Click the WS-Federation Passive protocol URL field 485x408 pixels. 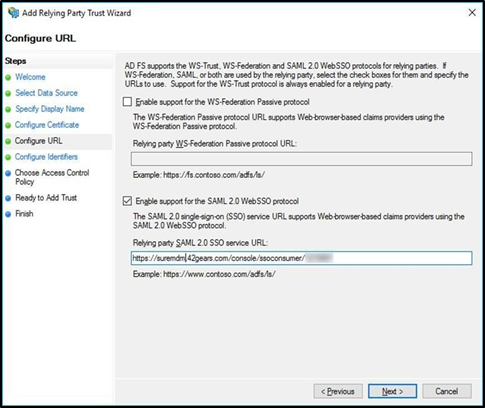point(302,159)
